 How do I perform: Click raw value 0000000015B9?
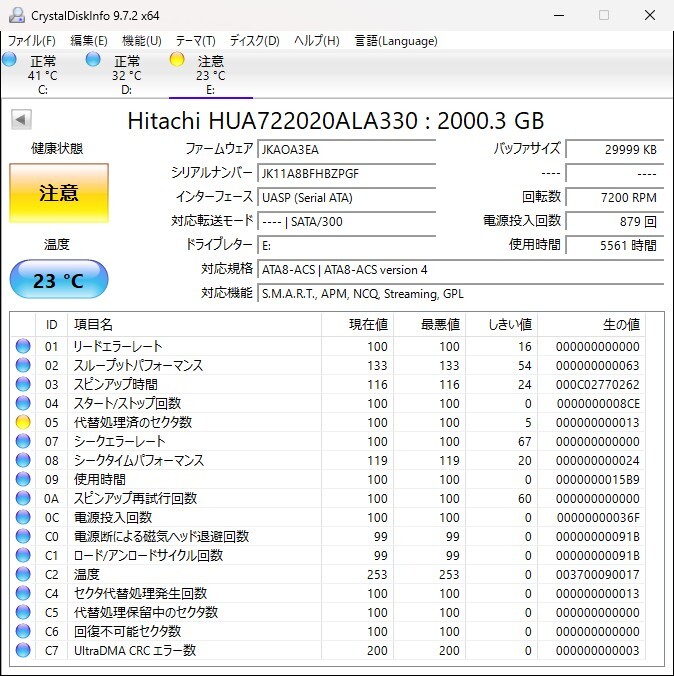(598, 479)
